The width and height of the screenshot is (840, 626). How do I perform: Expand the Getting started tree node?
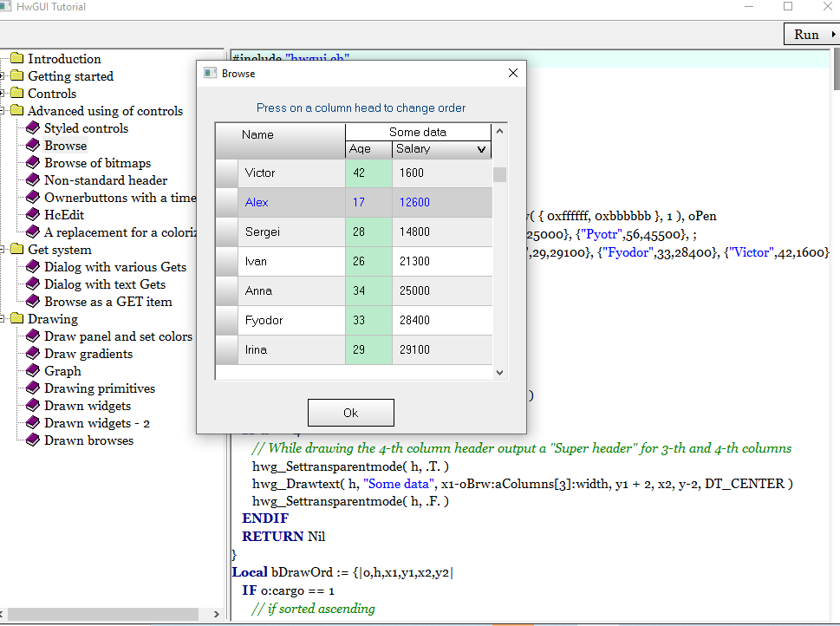pos(3,76)
